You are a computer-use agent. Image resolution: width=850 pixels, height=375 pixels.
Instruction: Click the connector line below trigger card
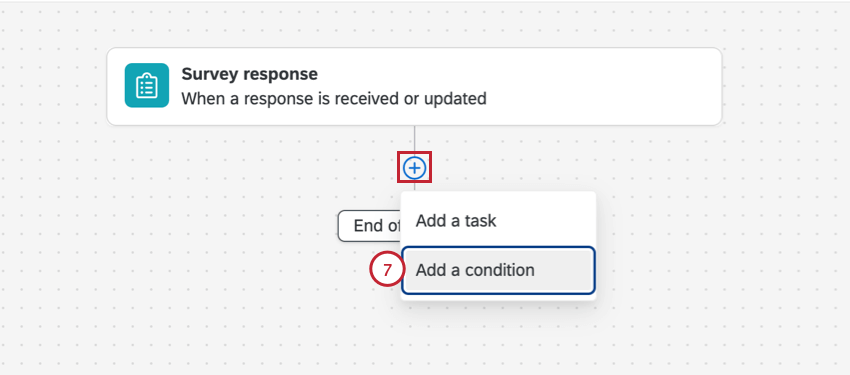click(x=415, y=141)
